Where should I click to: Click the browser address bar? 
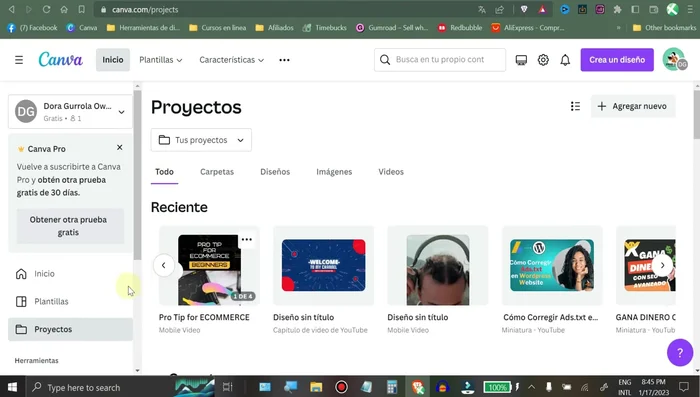pyautogui.click(x=286, y=9)
